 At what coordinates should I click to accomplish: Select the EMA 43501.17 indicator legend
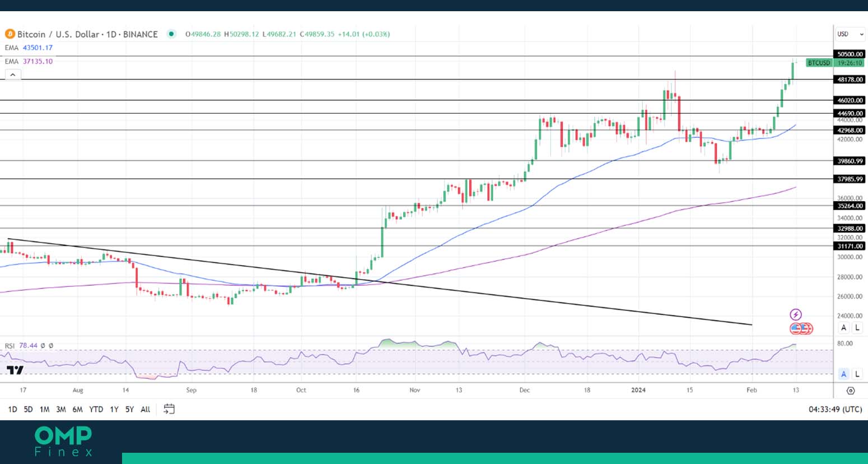[x=29, y=48]
